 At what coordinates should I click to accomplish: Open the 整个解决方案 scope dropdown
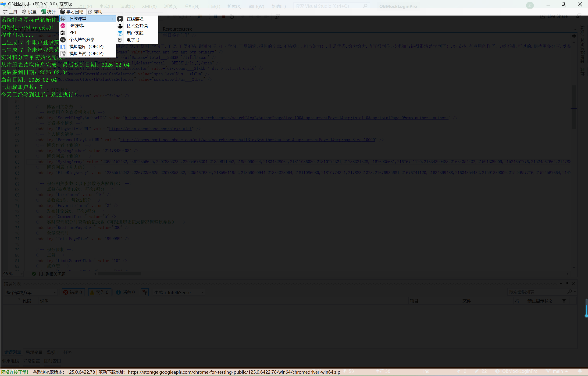31,292
